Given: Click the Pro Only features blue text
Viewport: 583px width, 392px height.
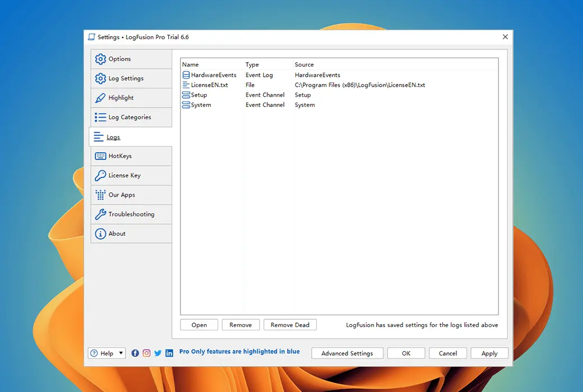Looking at the screenshot, I should click(x=239, y=352).
